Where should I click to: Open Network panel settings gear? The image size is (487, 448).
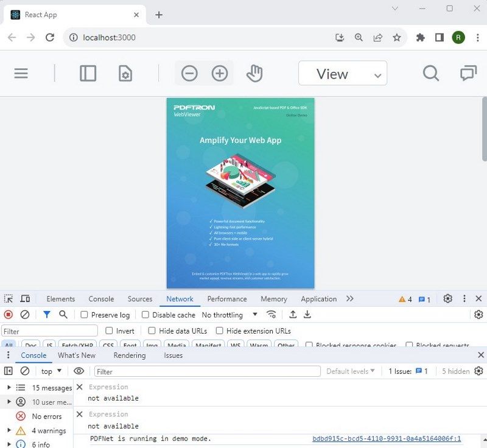[478, 315]
